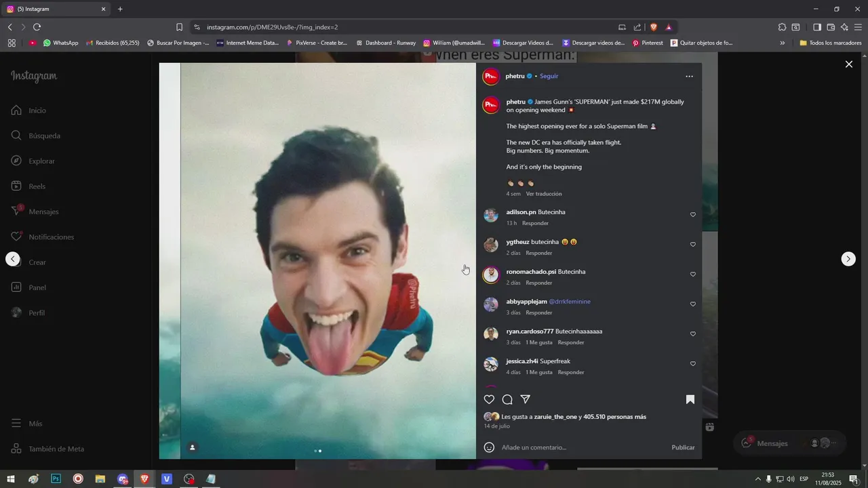Screen dimensions: 868x488
Task: Click 'Ver traducción' under the caption
Action: pyautogui.click(x=544, y=194)
